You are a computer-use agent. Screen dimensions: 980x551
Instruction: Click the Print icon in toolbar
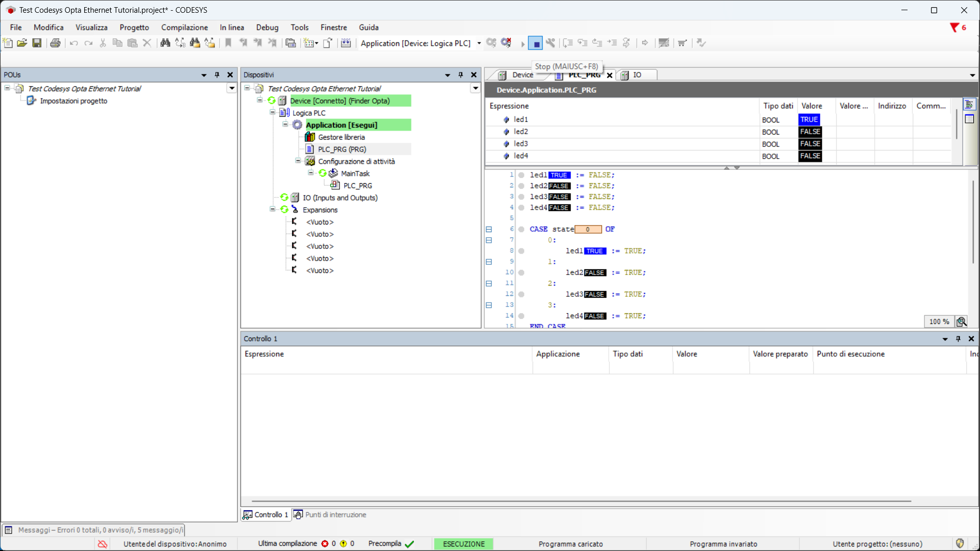coord(55,43)
